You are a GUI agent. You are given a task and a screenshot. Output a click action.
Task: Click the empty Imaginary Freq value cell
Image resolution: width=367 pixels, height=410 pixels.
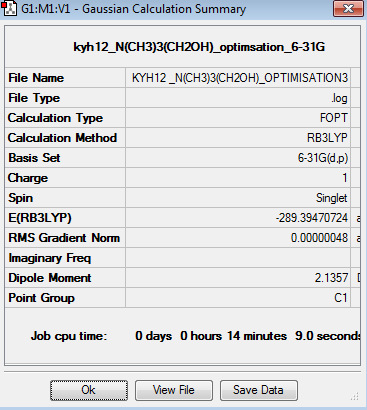coord(238,258)
